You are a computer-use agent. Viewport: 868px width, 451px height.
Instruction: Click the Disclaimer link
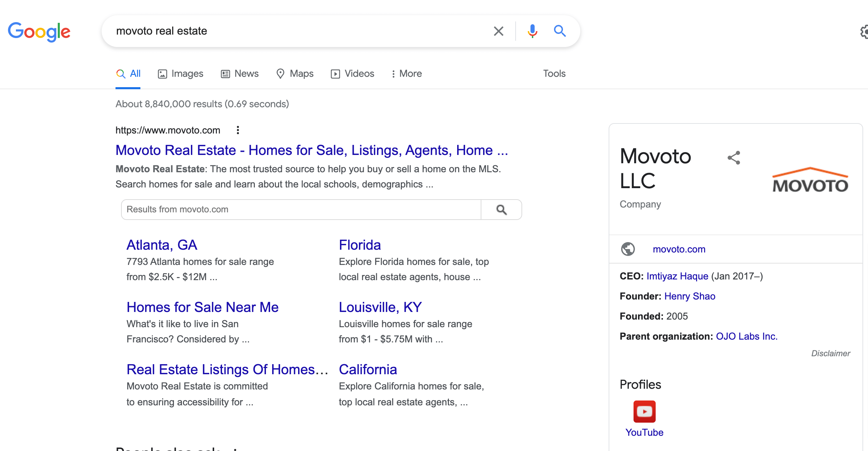(x=831, y=353)
